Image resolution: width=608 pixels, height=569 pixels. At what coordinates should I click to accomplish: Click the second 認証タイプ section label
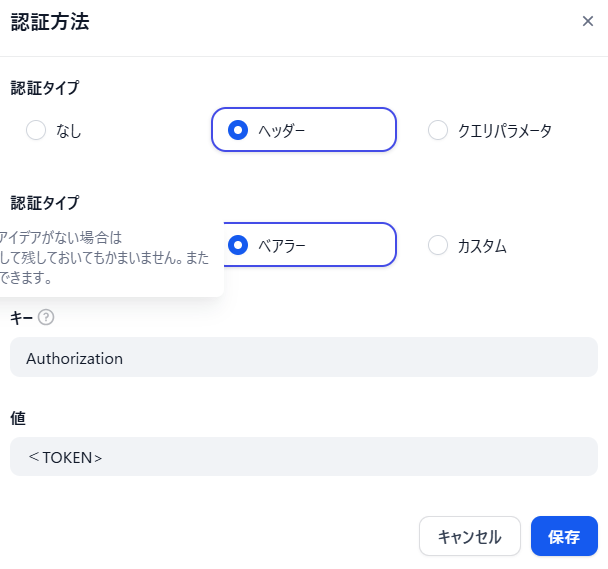tap(45, 203)
